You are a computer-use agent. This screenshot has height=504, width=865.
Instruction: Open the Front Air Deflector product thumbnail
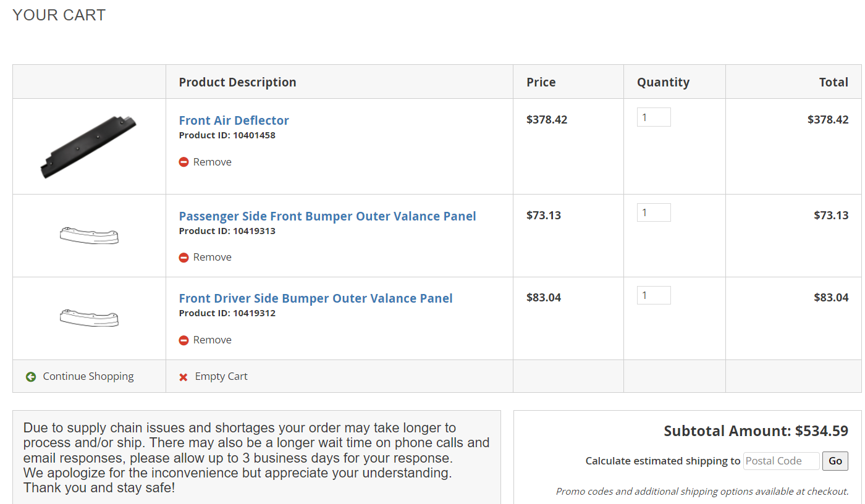pos(88,146)
